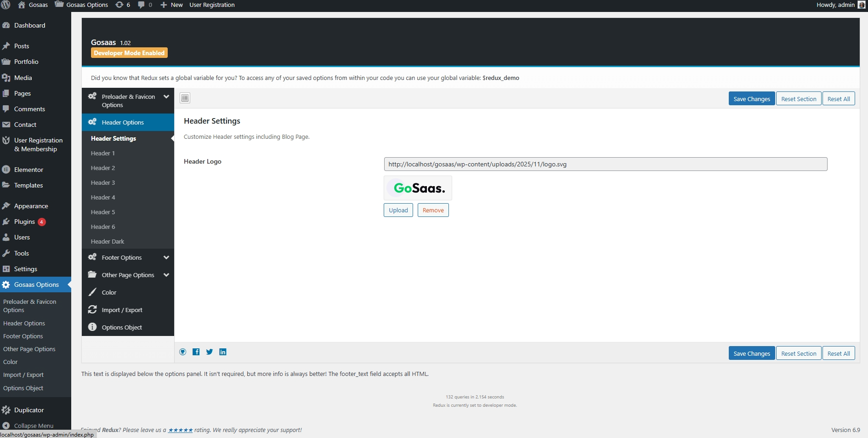Screen dimensions: 868x438
Task: Click the five-star rating link
Action: (x=180, y=430)
